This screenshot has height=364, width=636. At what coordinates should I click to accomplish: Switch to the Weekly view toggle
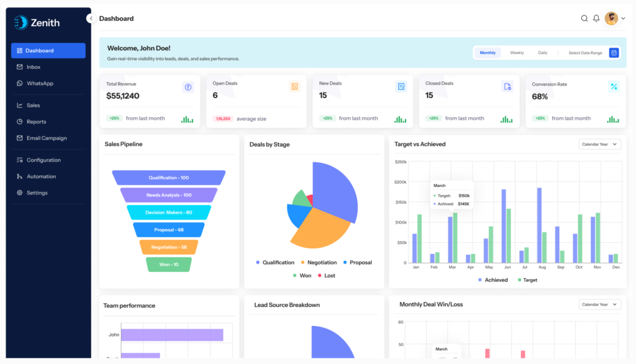click(x=517, y=53)
